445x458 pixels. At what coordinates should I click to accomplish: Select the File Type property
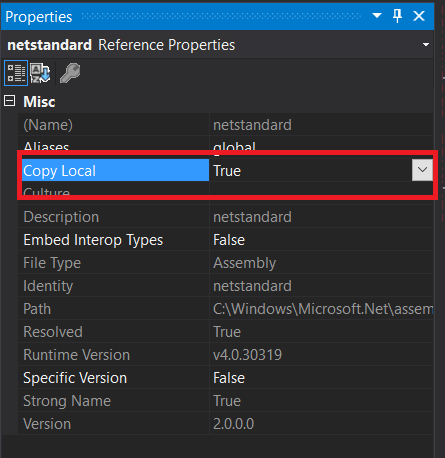coord(52,263)
